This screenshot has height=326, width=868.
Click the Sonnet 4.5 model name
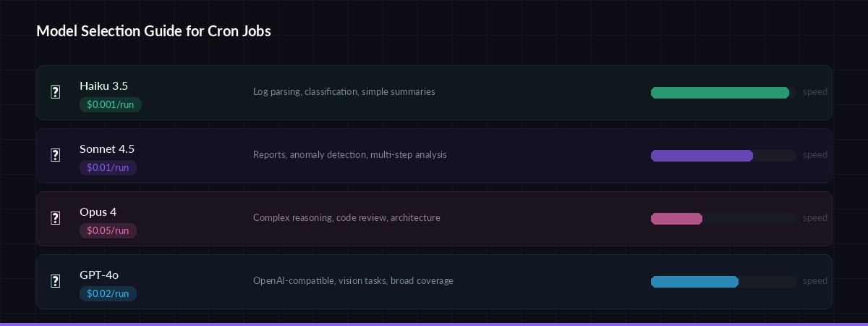(x=107, y=149)
